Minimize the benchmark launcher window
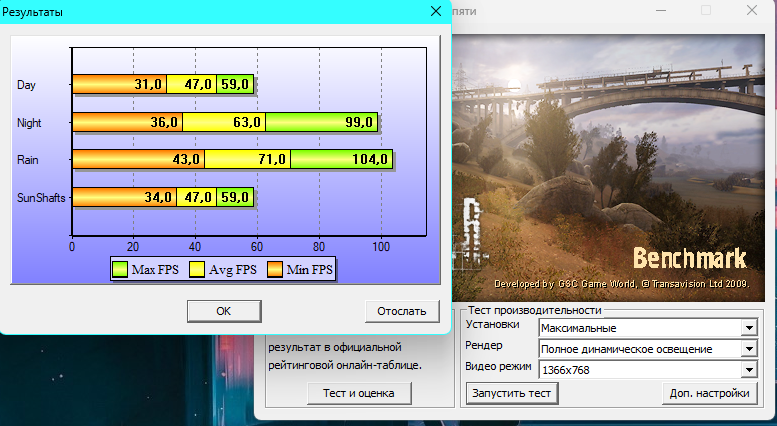Image resolution: width=777 pixels, height=426 pixels. 661,10
